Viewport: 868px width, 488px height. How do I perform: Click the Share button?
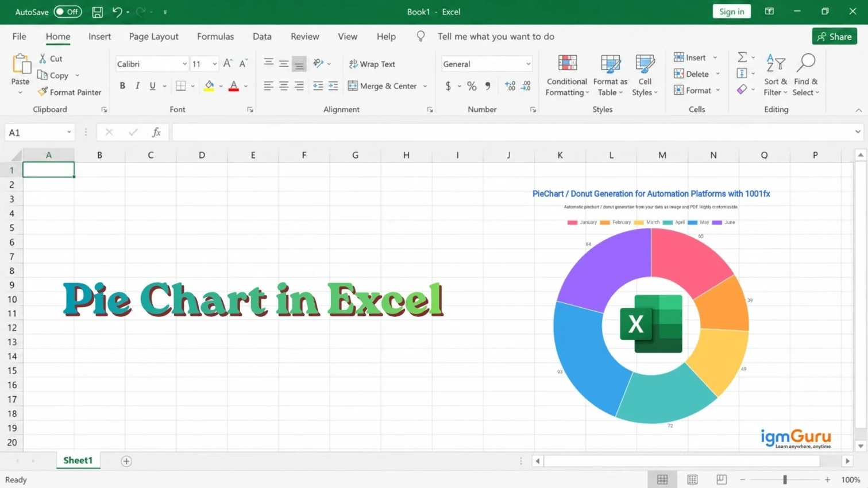pyautogui.click(x=834, y=36)
